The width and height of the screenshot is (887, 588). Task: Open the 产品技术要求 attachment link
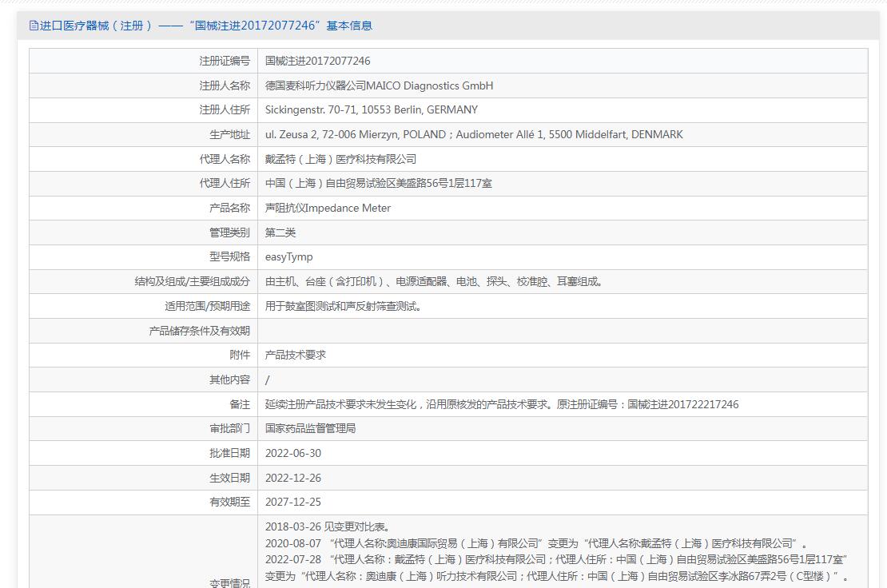click(x=296, y=355)
